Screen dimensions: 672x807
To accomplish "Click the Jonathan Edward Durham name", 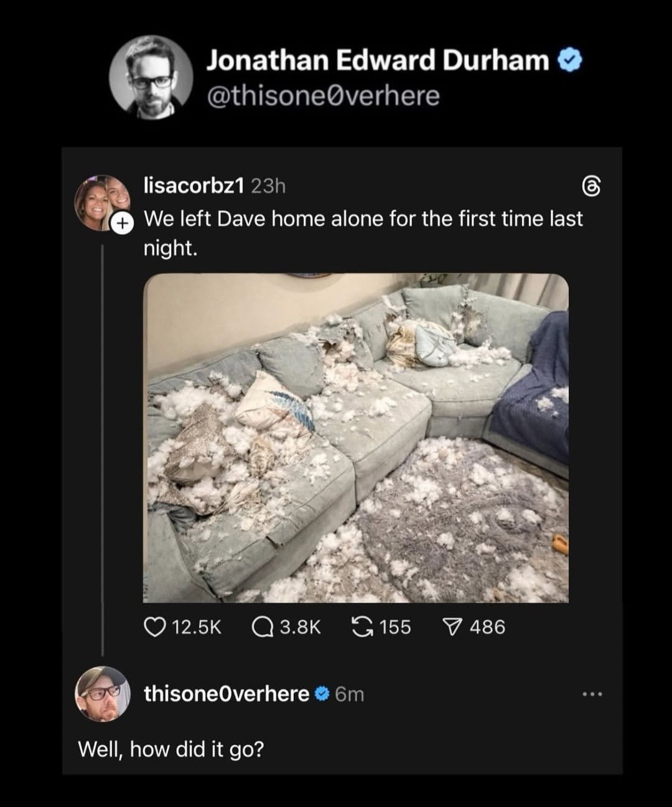I will [378, 60].
